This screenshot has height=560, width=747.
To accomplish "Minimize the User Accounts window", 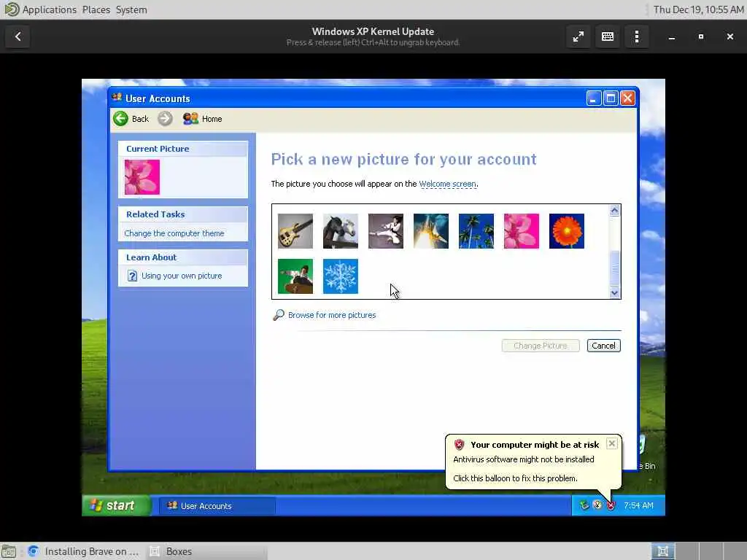I will [593, 98].
